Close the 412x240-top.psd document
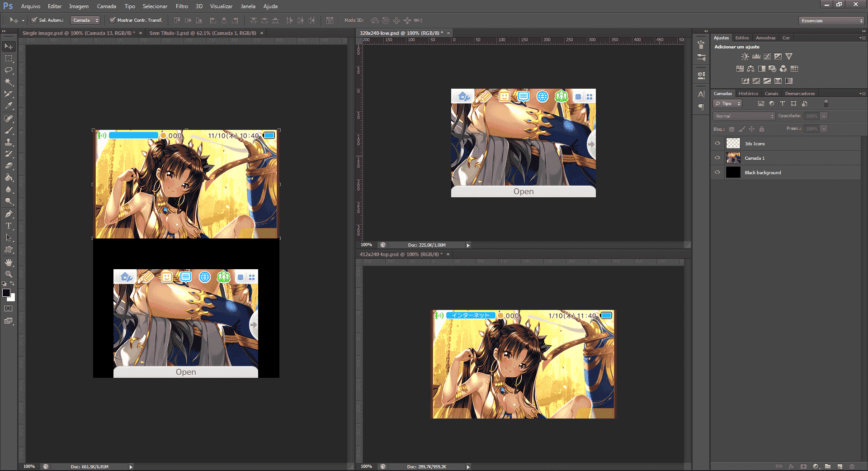Screen dimensions: 868x471 click(x=448, y=254)
